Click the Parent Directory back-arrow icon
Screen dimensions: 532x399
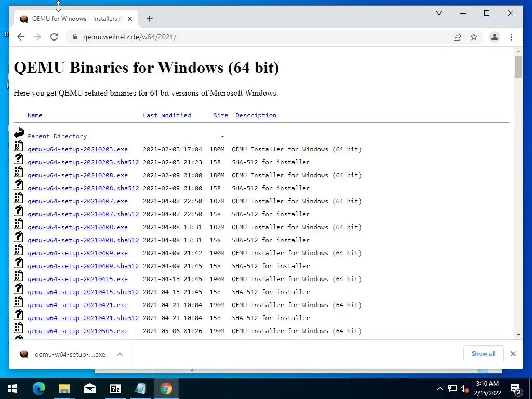pos(19,132)
